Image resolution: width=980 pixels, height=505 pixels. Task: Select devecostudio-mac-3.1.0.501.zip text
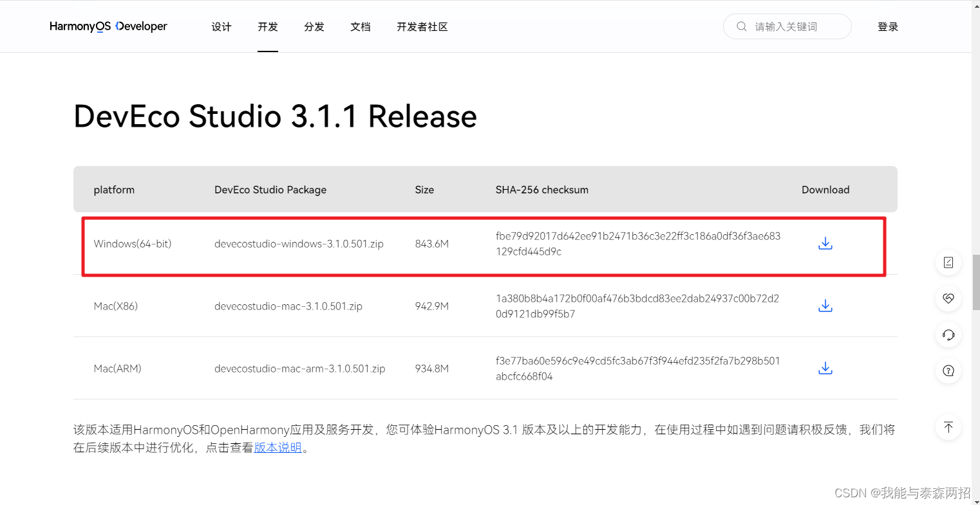click(288, 306)
